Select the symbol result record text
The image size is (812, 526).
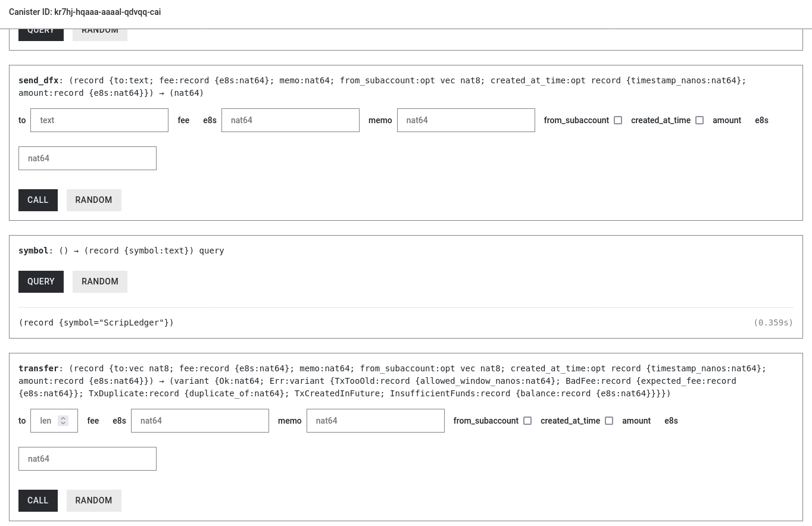96,323
